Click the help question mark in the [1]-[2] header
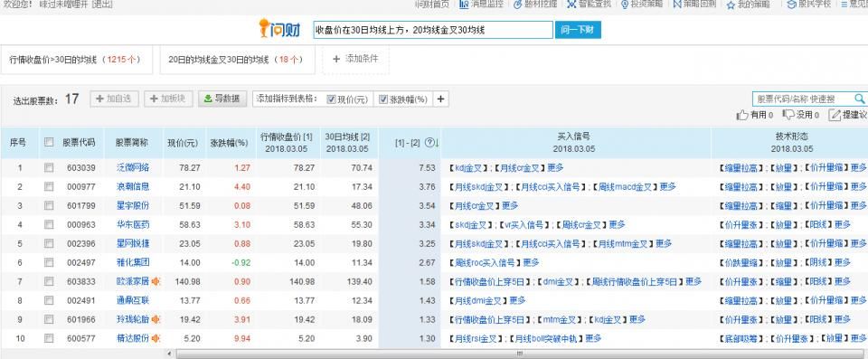This screenshot has width=868, height=359. [429, 142]
